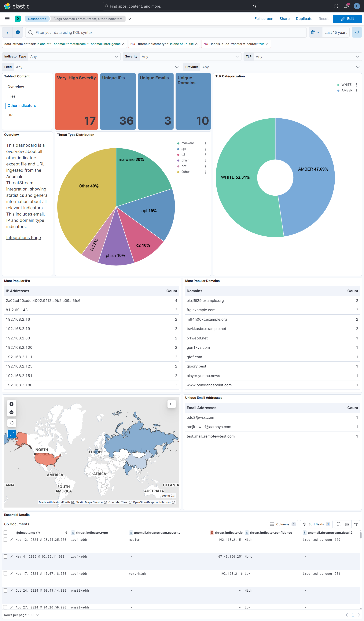Open the main navigation hamburger menu
This screenshot has width=364, height=621.
click(x=7, y=18)
